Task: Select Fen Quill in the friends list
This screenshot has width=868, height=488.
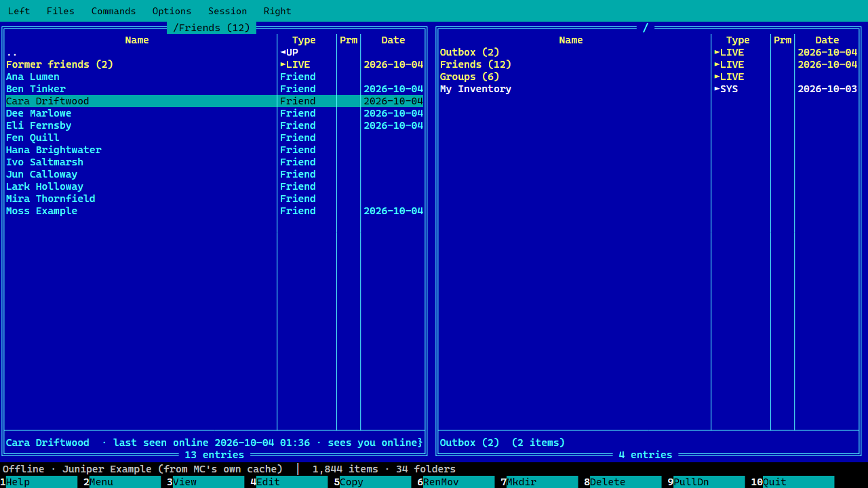Action: (214, 138)
